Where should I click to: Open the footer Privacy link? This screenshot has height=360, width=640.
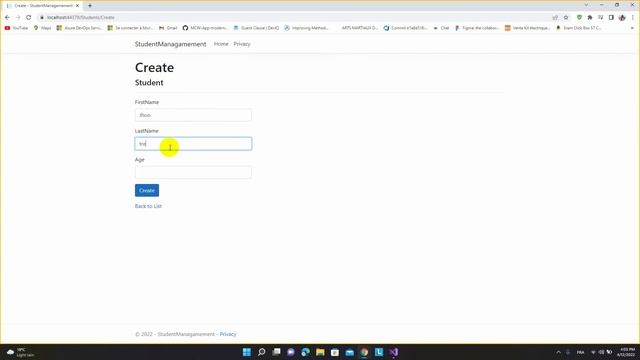pos(228,334)
